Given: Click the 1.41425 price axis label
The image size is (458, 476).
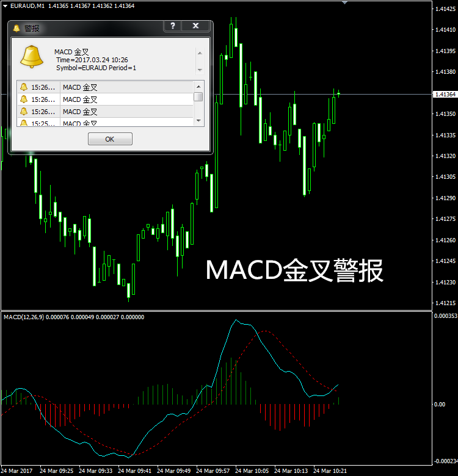Looking at the screenshot, I should pyautogui.click(x=446, y=9).
